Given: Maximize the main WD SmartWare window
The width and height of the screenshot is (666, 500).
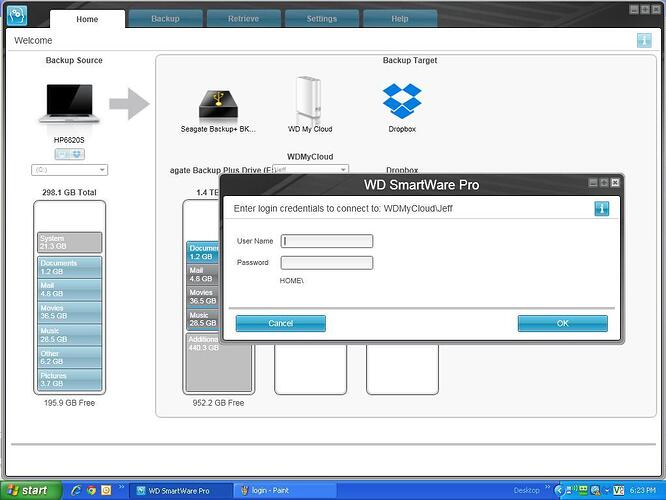Looking at the screenshot, I should point(645,10).
